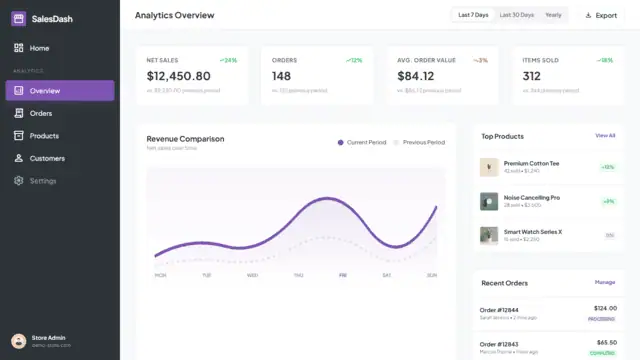Click Manage in Recent Orders
640x360 pixels.
coord(605,282)
